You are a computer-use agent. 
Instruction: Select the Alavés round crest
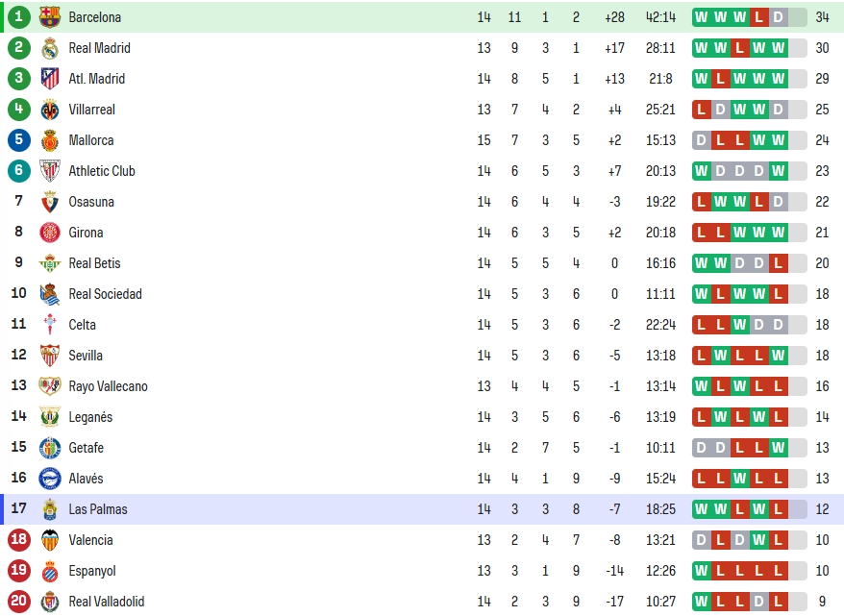point(50,479)
